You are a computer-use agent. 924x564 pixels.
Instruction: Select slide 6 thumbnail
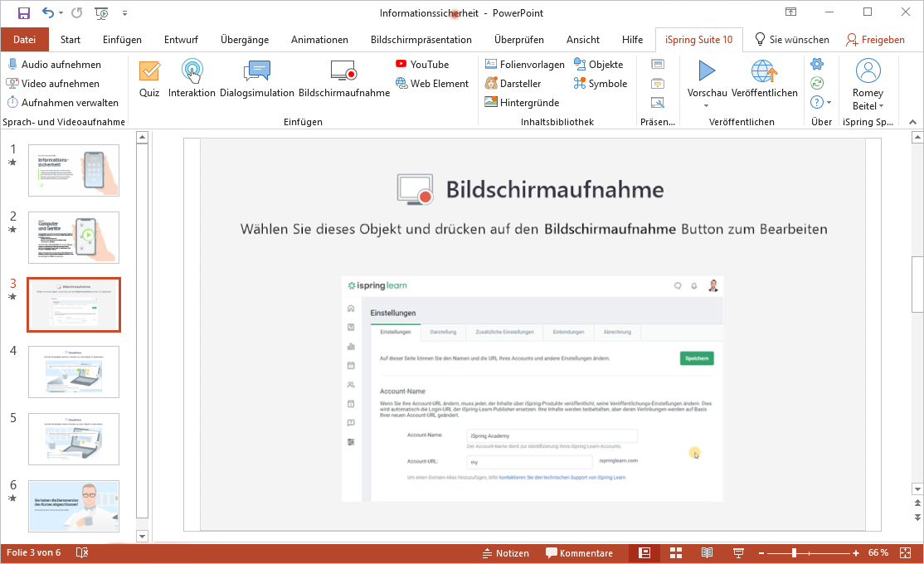(74, 506)
